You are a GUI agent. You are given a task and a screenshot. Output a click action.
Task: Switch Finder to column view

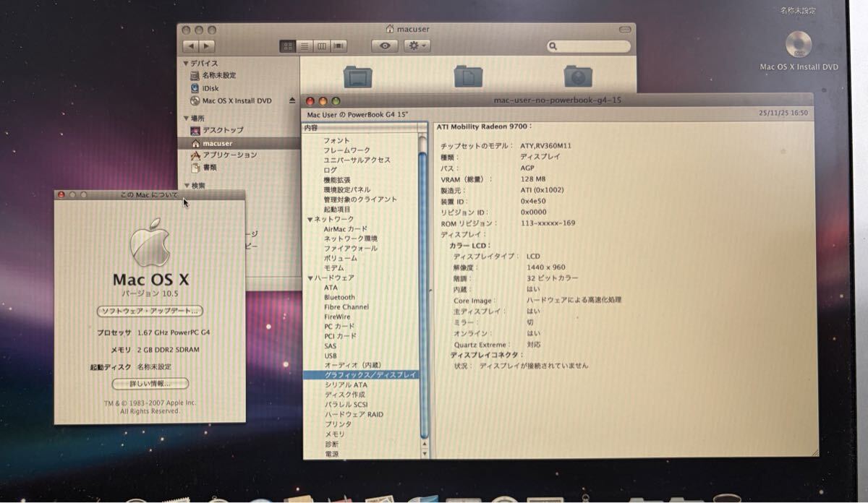coord(320,46)
